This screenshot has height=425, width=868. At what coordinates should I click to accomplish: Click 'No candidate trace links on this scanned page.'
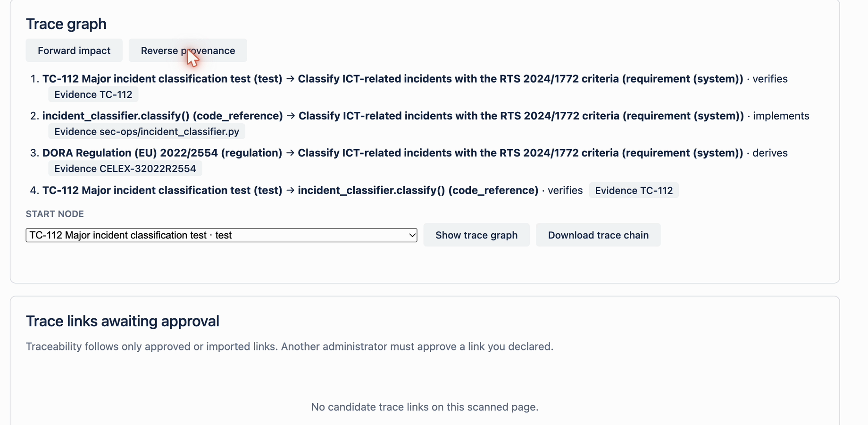(425, 407)
